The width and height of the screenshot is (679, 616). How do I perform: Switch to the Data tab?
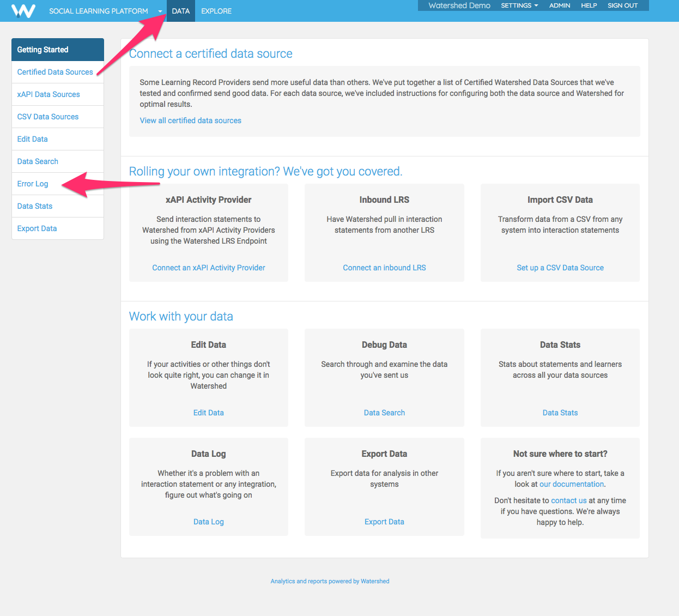coord(180,11)
